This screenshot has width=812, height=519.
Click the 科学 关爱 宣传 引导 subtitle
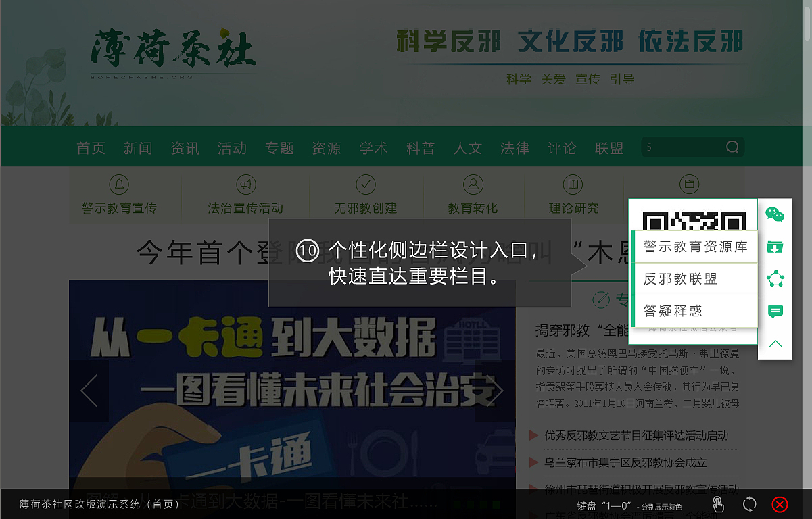coord(570,80)
